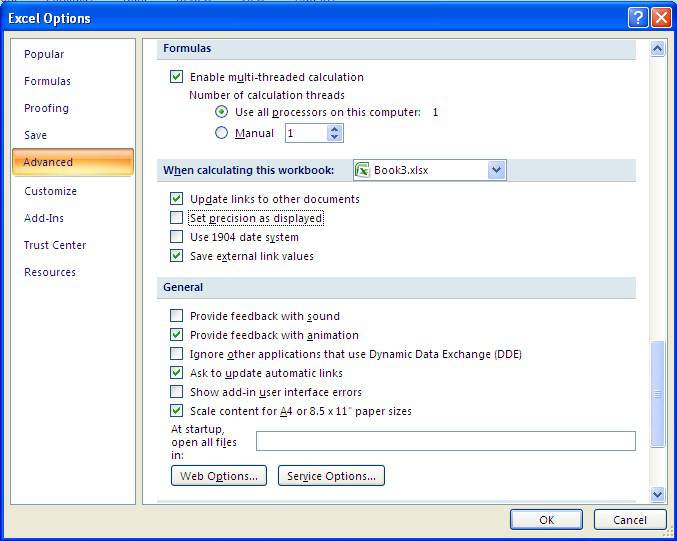Close the Excel Options dialog

[x=660, y=18]
